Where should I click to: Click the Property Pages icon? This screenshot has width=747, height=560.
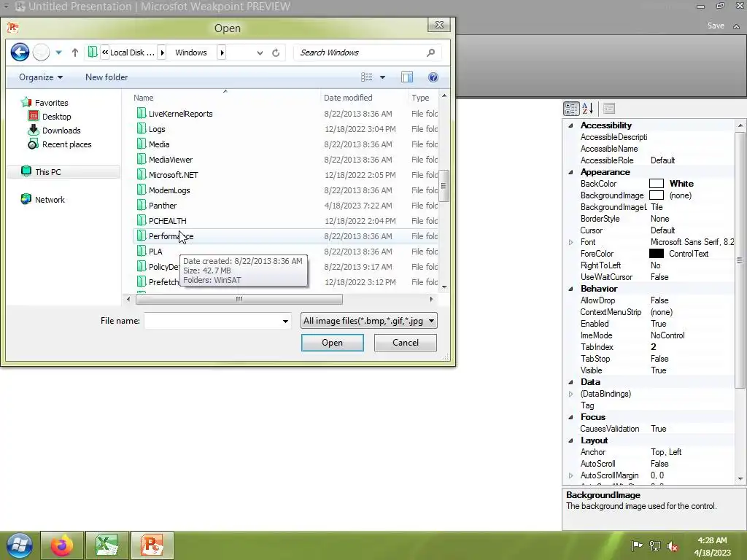point(609,109)
